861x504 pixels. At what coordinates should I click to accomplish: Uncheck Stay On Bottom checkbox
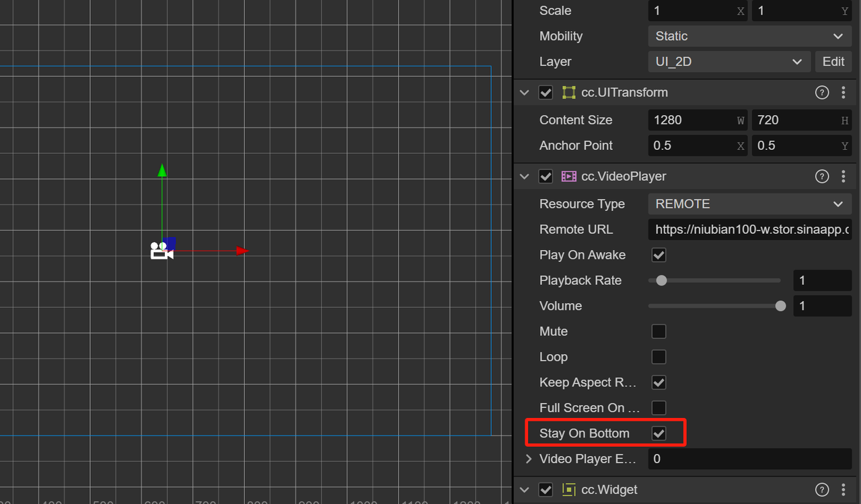pyautogui.click(x=659, y=433)
